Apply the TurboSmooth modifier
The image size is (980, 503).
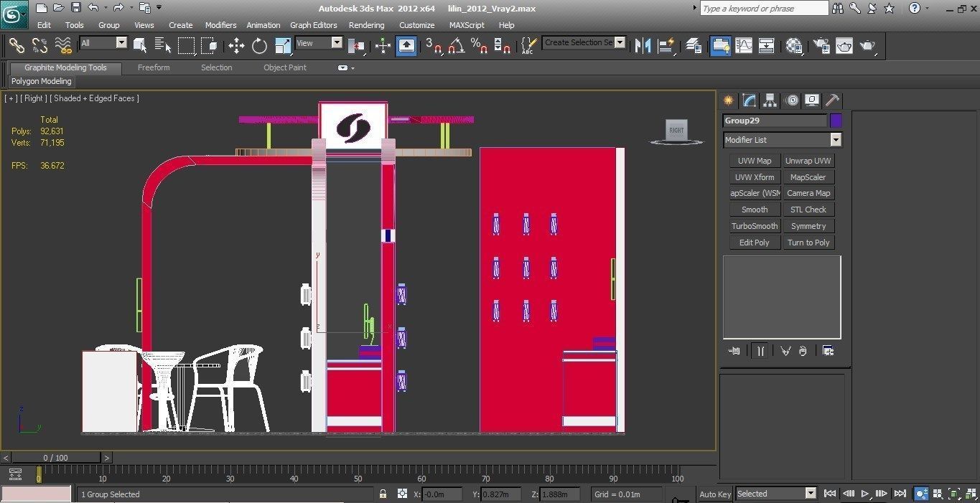point(755,226)
